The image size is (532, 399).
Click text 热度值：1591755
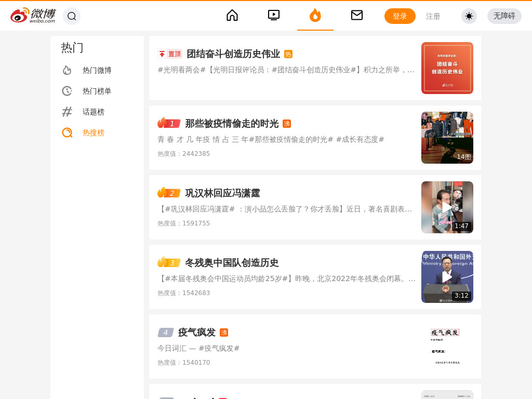coord(183,223)
